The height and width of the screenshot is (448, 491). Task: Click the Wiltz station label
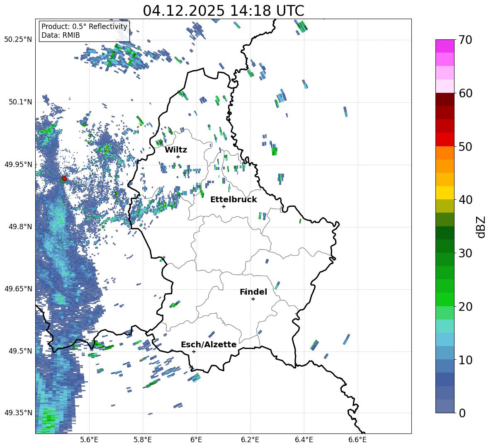pos(176,150)
